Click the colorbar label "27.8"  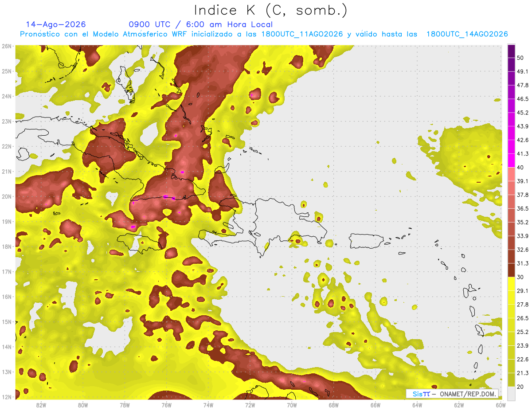523,305
